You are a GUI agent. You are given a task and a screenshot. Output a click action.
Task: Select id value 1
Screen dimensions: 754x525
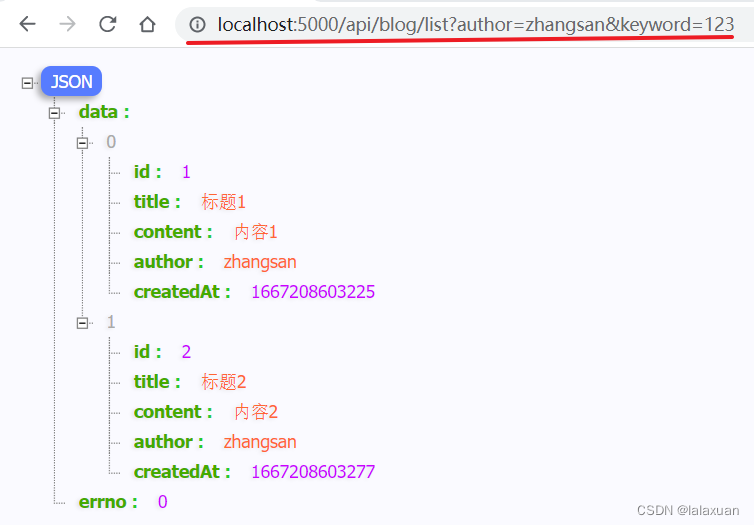coord(186,172)
